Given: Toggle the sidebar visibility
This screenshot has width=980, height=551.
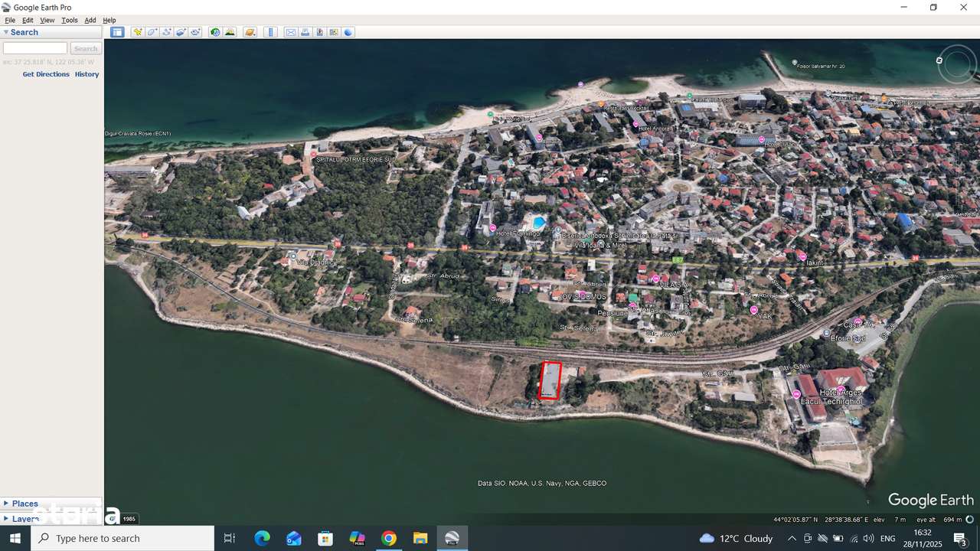Looking at the screenshot, I should (117, 31).
